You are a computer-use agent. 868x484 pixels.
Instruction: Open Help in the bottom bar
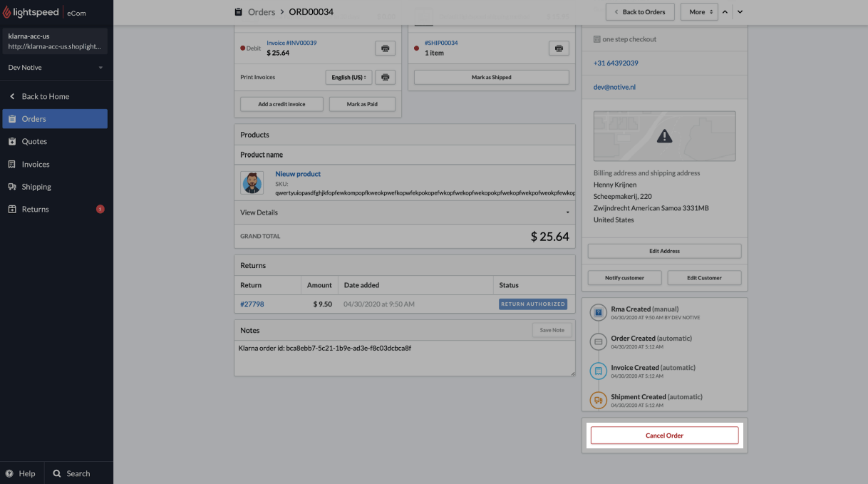point(22,473)
